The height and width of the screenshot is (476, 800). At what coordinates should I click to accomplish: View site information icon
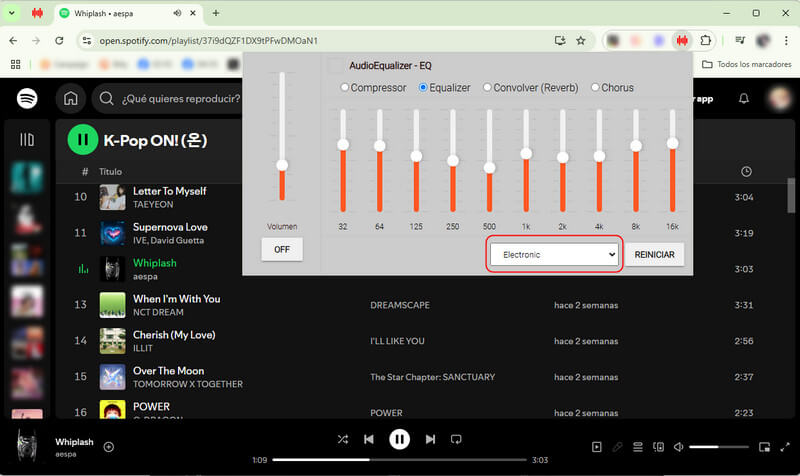click(x=87, y=40)
